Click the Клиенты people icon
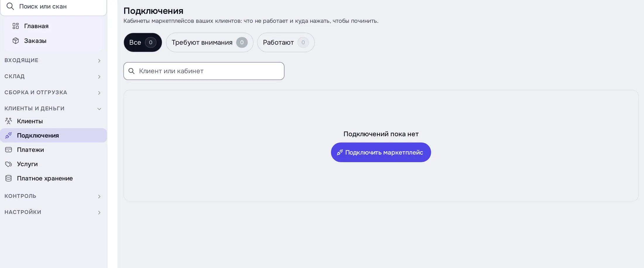 point(8,121)
